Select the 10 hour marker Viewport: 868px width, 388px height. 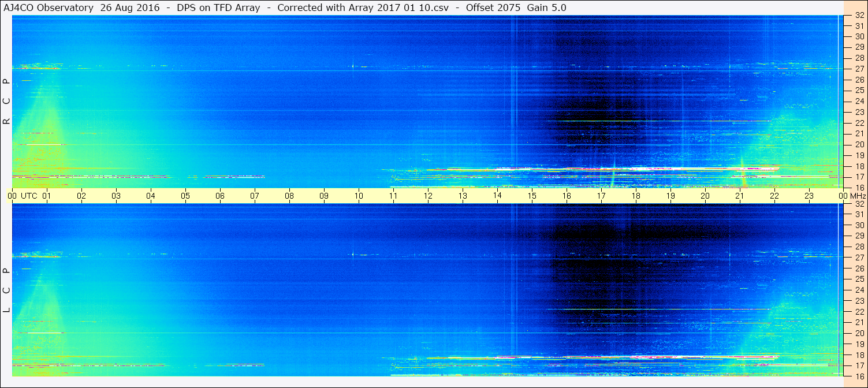[x=359, y=196]
